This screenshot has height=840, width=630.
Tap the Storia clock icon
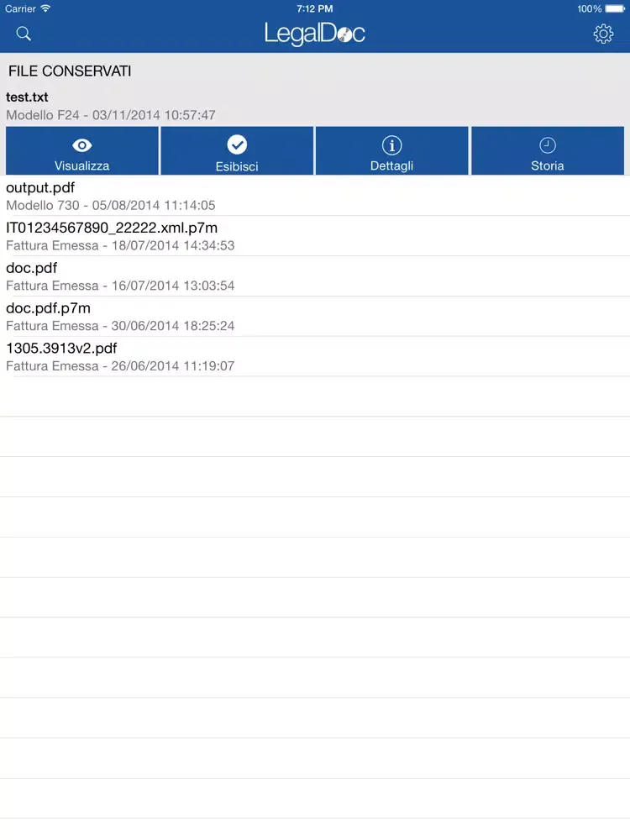click(547, 145)
